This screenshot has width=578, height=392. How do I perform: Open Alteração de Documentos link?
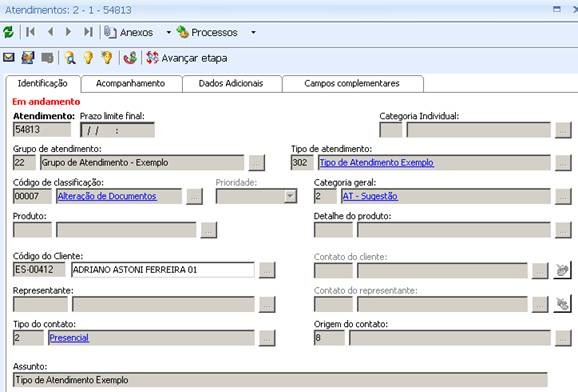click(x=107, y=196)
